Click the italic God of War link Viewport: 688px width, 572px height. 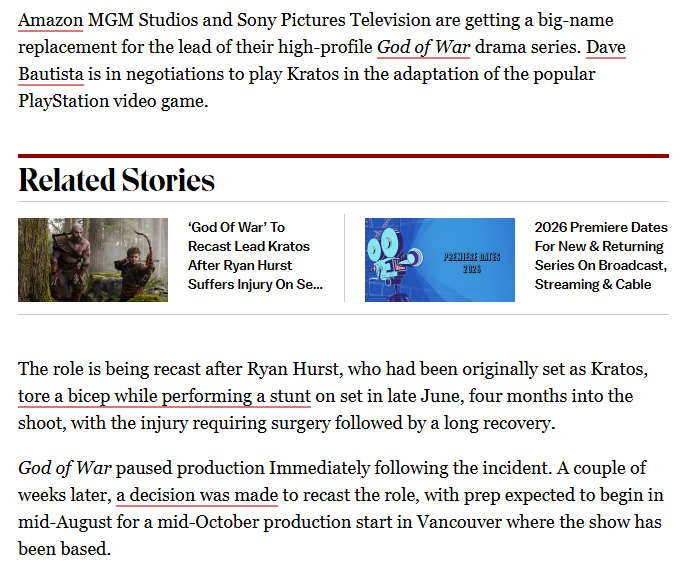(423, 47)
